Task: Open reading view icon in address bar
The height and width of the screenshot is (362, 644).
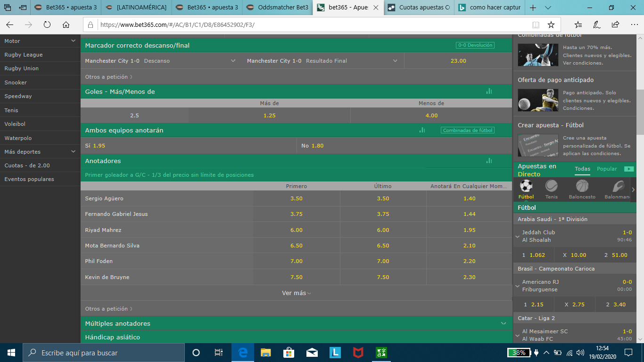Action: click(536, 25)
